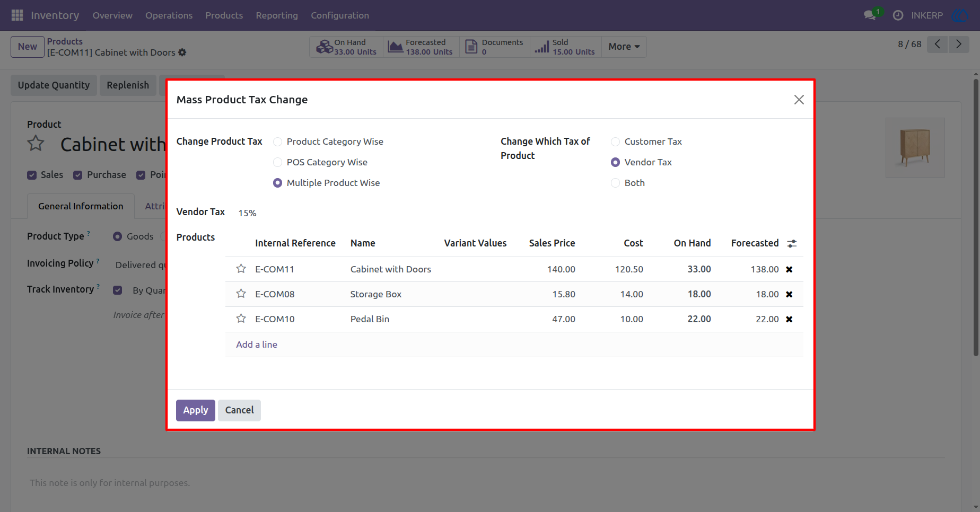Remove the Storage Box row

[789, 294]
